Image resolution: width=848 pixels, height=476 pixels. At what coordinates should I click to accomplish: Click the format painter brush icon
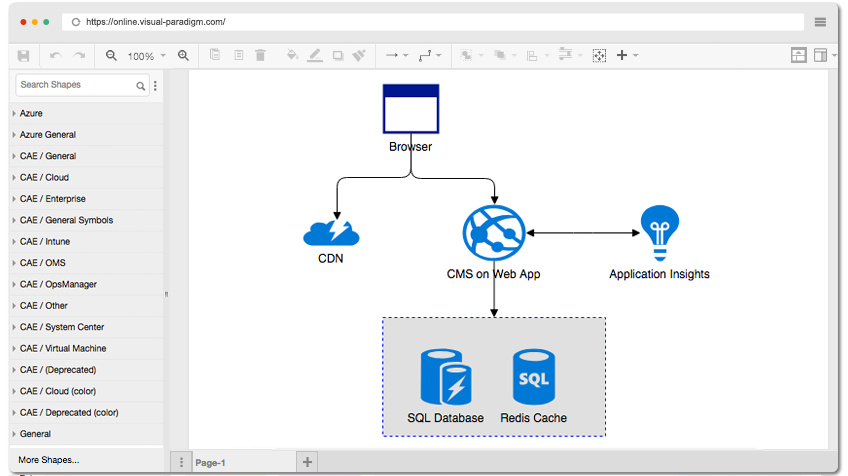click(359, 55)
